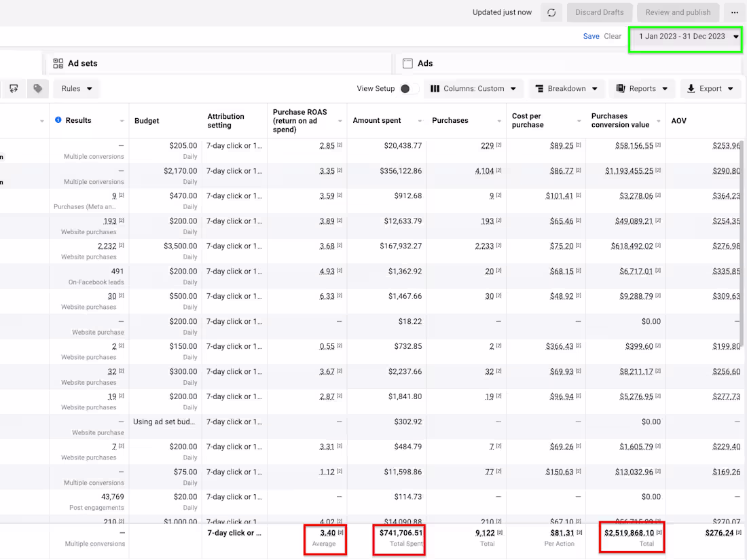
Task: Switch to the Ad sets tab
Action: (82, 63)
